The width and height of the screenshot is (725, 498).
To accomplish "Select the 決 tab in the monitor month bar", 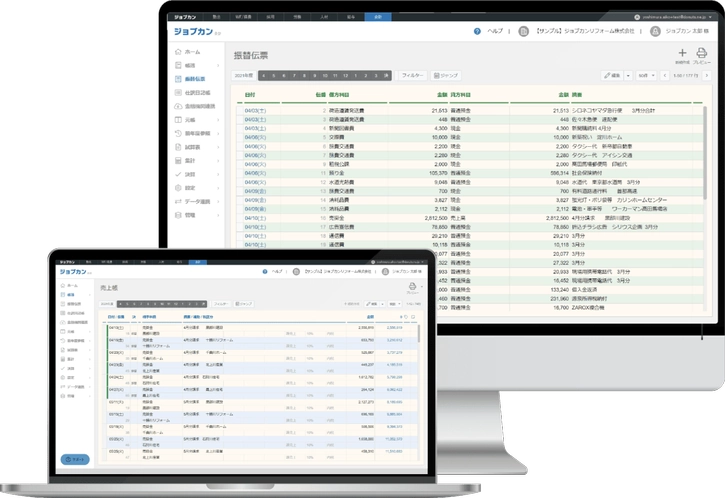I will coord(386,75).
